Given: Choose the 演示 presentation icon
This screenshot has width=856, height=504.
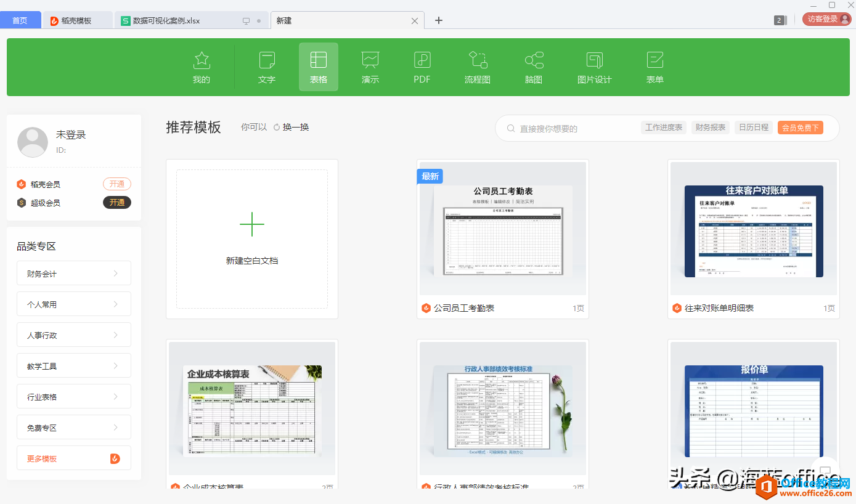Looking at the screenshot, I should tap(370, 60).
